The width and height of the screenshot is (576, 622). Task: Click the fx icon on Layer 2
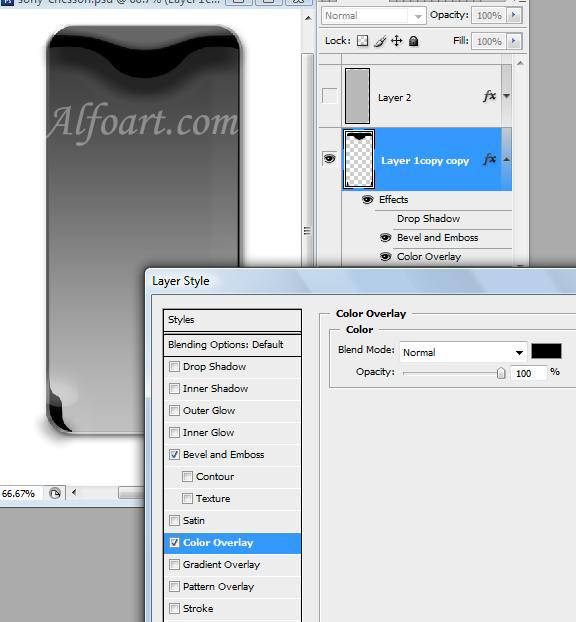tap(490, 96)
